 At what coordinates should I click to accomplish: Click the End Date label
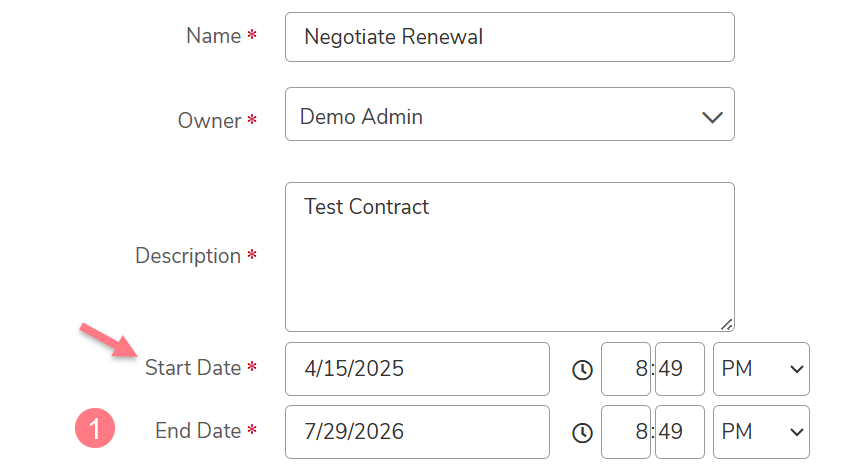coord(198,431)
